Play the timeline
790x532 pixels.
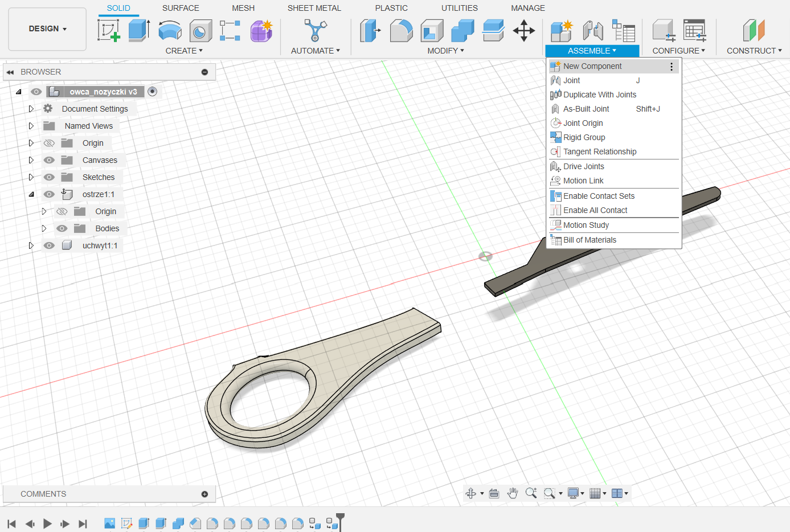47,523
